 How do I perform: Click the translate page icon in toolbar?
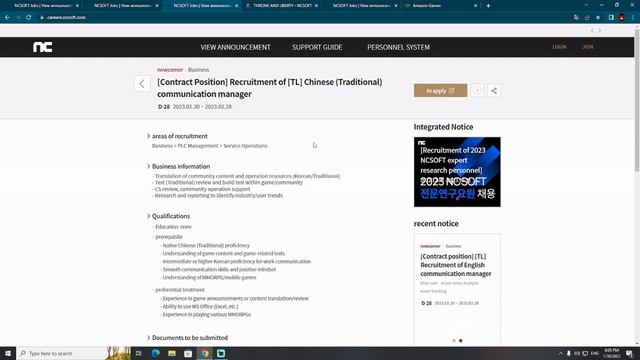pos(576,18)
